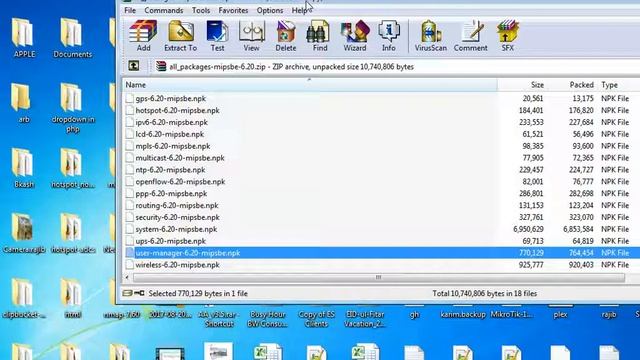Click highlighted user-manager-6.20-mipsbe.npk row

tap(382, 253)
